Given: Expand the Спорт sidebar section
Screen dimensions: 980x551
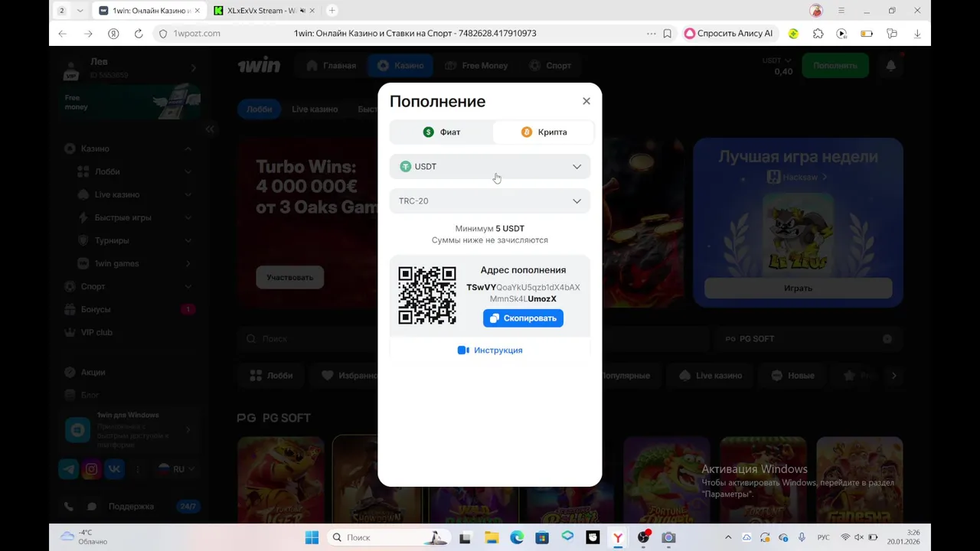Looking at the screenshot, I should [x=188, y=286].
